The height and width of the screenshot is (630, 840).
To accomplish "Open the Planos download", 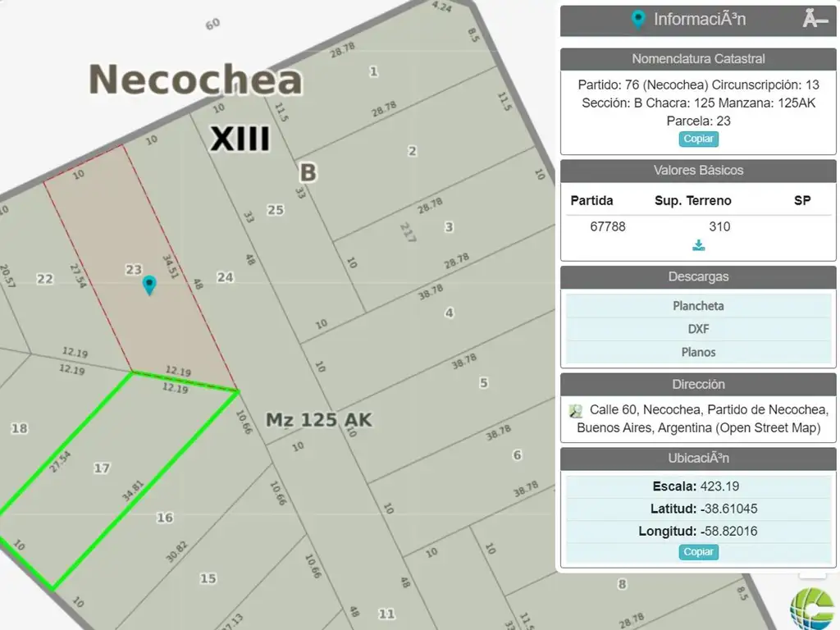I will coord(698,352).
